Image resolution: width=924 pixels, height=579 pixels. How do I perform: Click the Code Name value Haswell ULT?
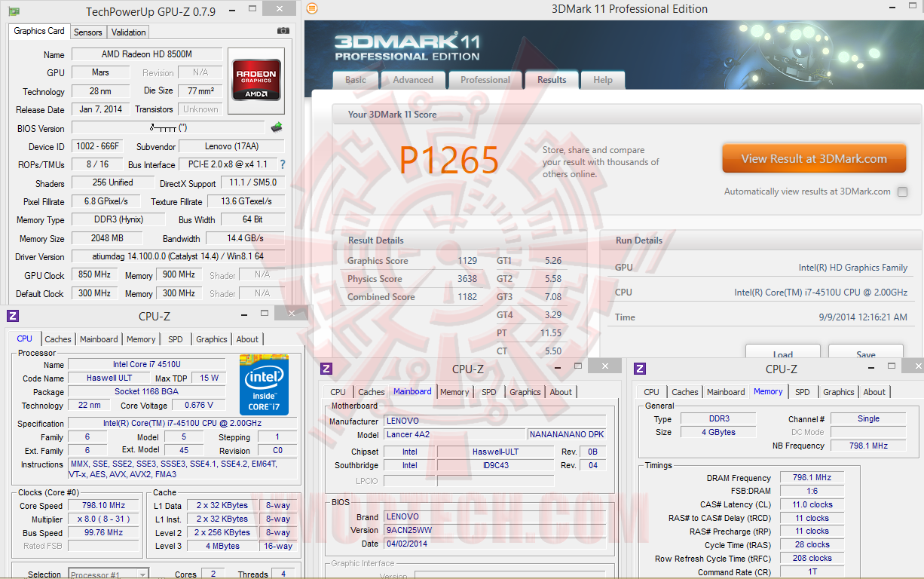coord(109,378)
